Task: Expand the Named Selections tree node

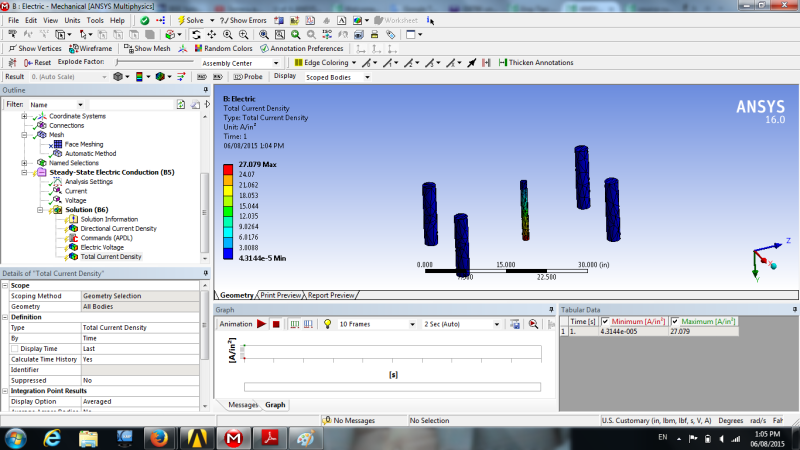Action: click(x=24, y=163)
